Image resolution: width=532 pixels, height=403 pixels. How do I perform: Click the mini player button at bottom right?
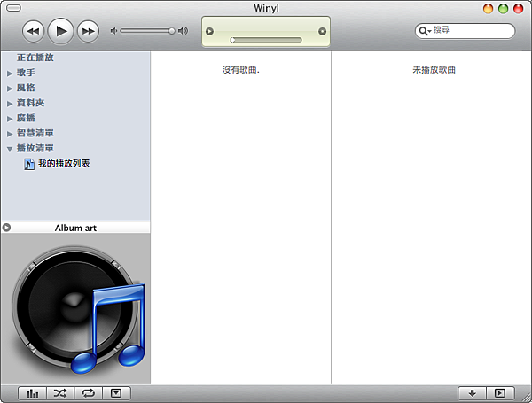[x=500, y=393]
